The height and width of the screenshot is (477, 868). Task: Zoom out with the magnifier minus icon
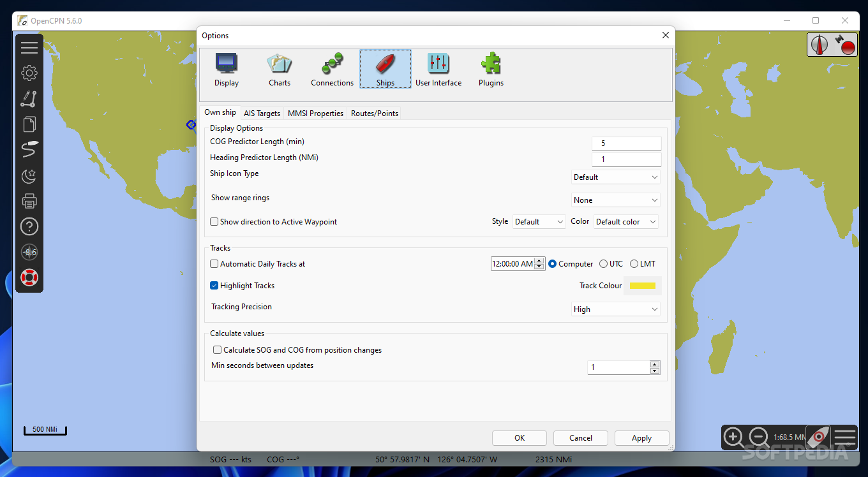pyautogui.click(x=759, y=437)
